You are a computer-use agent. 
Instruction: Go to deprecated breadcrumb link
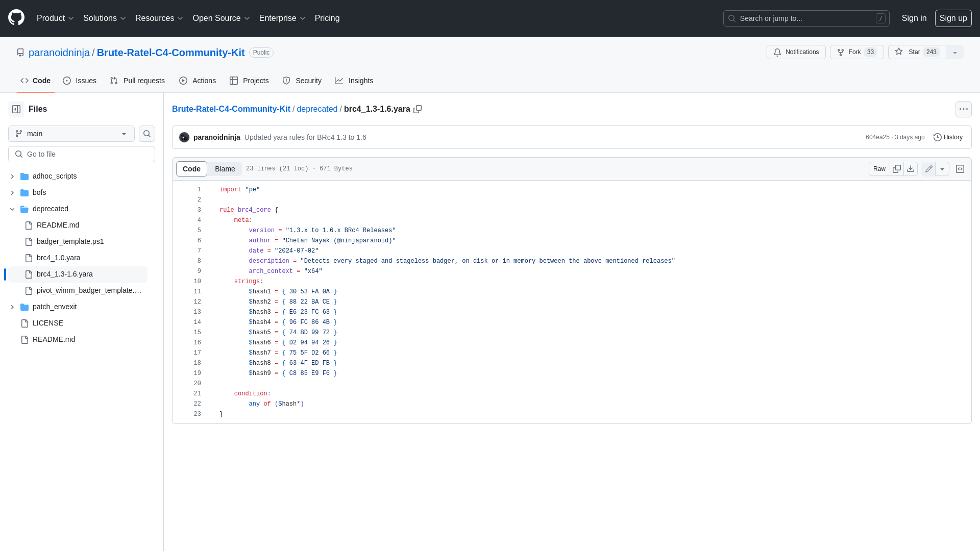coord(317,109)
